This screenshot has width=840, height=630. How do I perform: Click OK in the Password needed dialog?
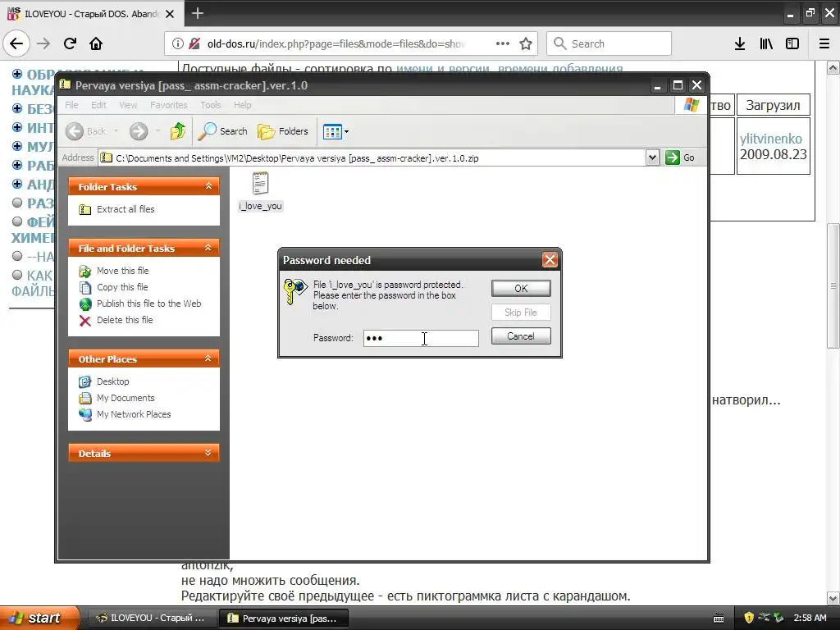pyautogui.click(x=521, y=288)
